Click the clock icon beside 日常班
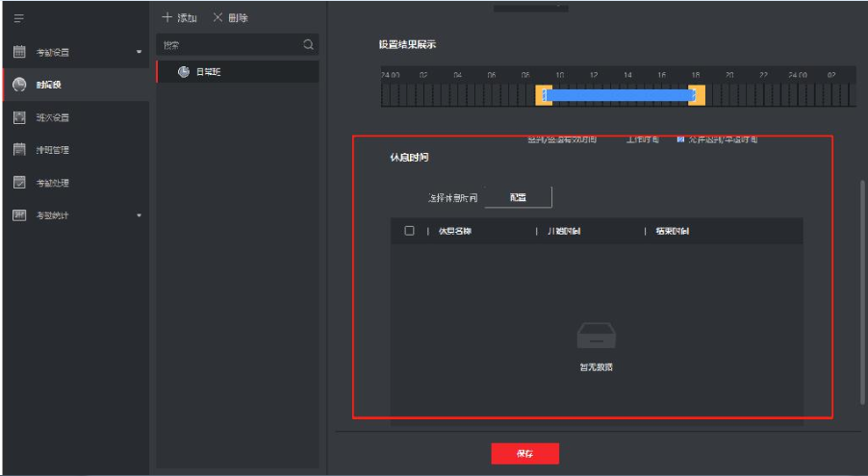868x476 pixels. 184,72
